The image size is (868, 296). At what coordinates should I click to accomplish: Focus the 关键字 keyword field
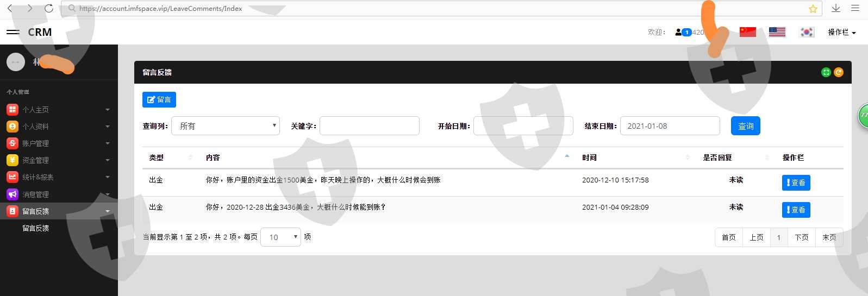pos(370,125)
